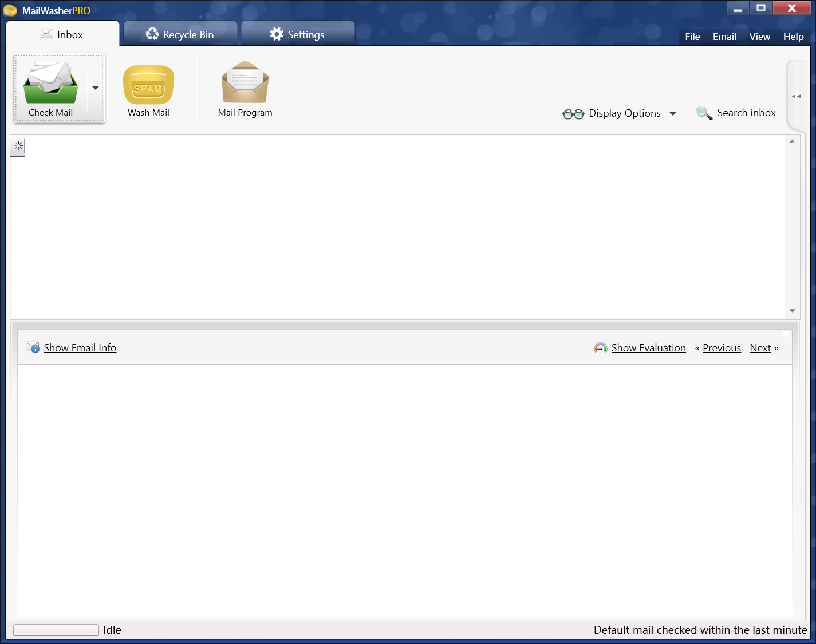Switch to the Inbox tab
Image resolution: width=816 pixels, height=644 pixels.
(x=63, y=34)
